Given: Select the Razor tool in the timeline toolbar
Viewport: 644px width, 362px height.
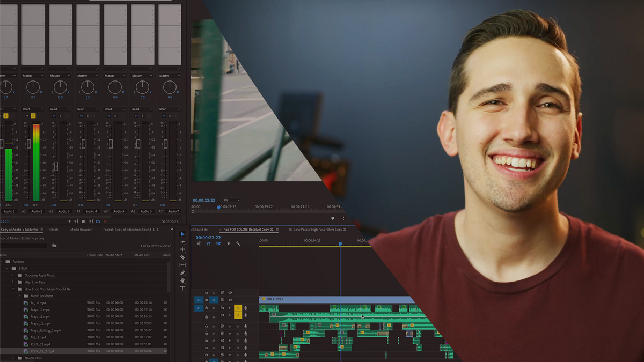Looking at the screenshot, I should [x=182, y=257].
